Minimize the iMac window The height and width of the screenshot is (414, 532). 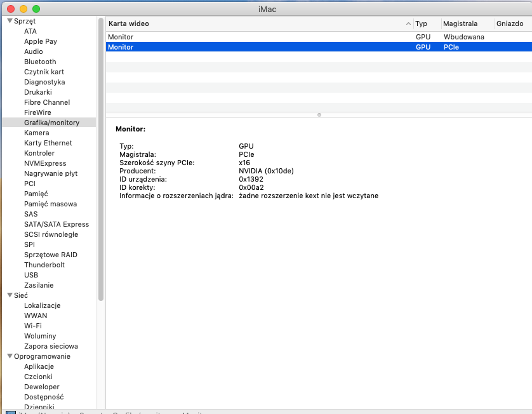(23, 9)
